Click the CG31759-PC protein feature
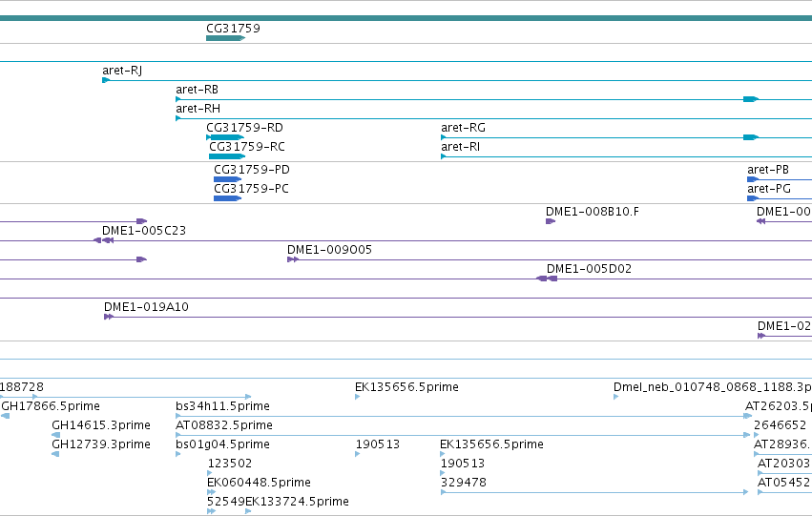The height and width of the screenshot is (516, 812). tap(251, 189)
